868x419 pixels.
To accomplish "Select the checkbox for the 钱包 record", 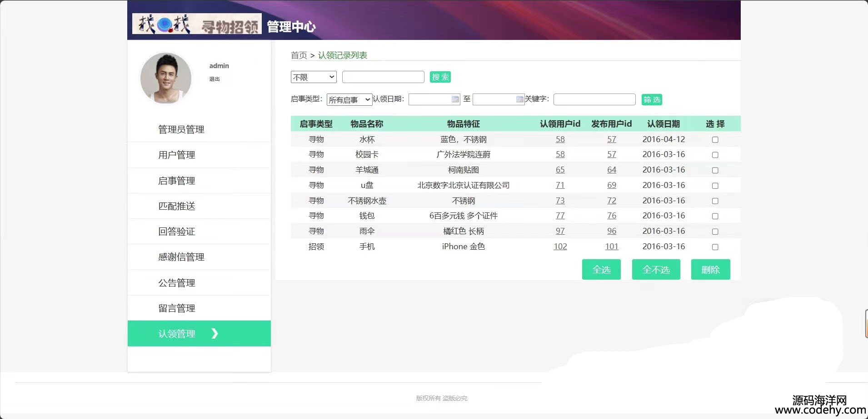I will tap(715, 216).
